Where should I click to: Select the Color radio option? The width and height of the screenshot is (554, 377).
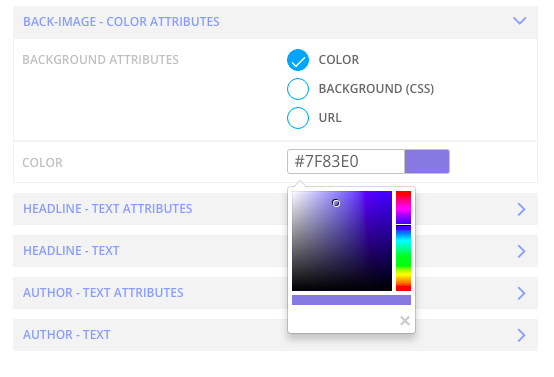point(298,60)
